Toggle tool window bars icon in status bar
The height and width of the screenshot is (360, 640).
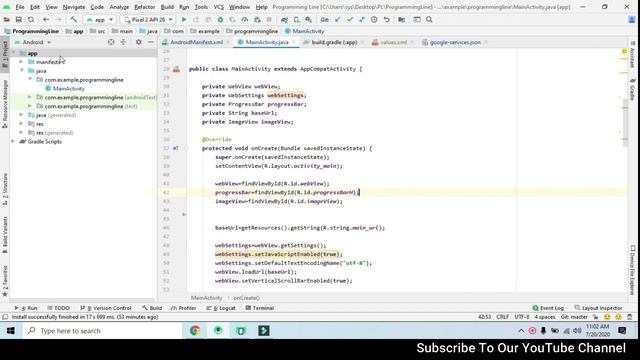click(x=5, y=317)
